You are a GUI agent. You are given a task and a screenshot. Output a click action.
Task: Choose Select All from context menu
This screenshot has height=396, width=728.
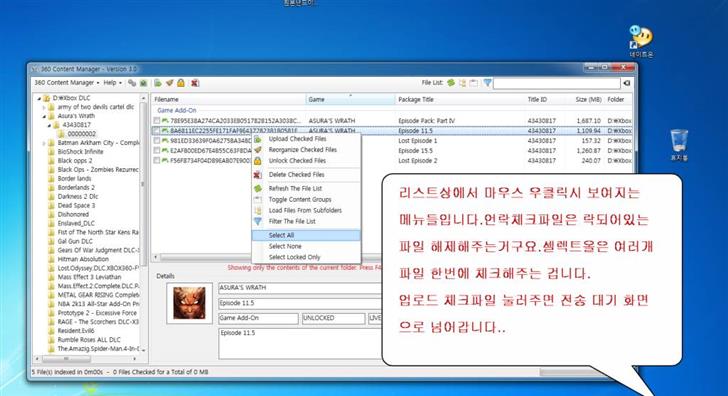pyautogui.click(x=281, y=235)
